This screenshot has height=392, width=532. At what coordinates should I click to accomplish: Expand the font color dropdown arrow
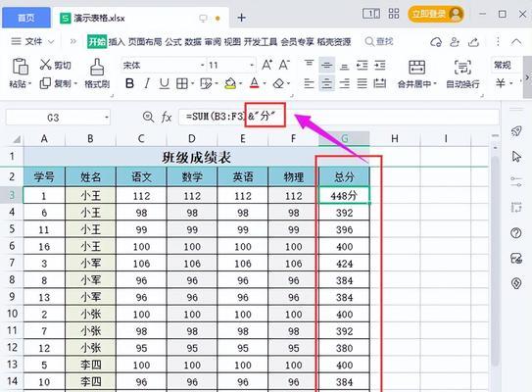[x=265, y=83]
